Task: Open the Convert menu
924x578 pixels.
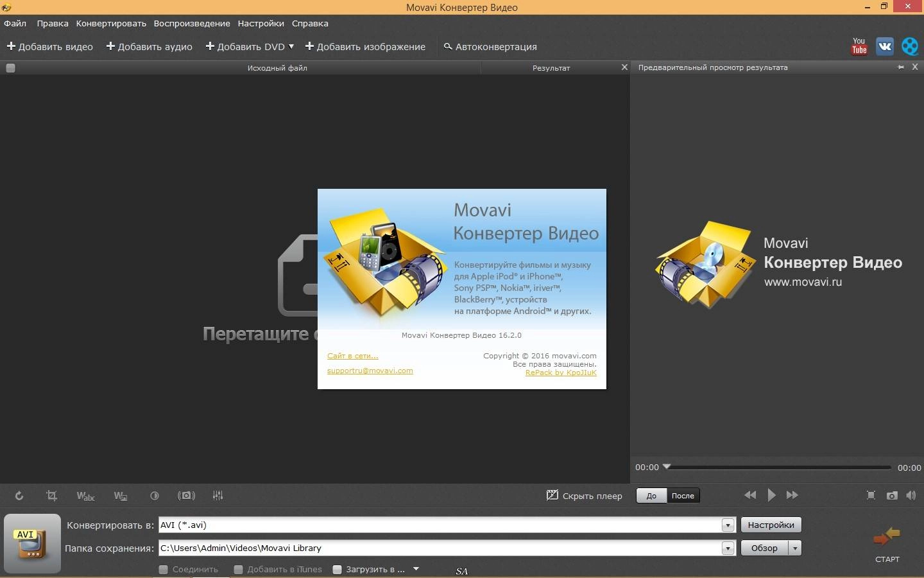Action: coord(111,23)
